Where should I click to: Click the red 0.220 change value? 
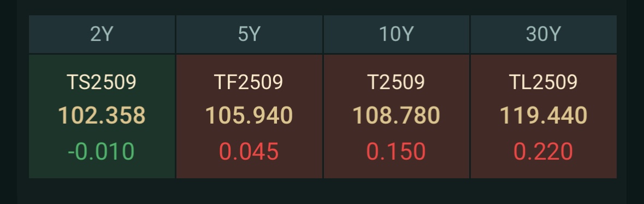coord(543,151)
